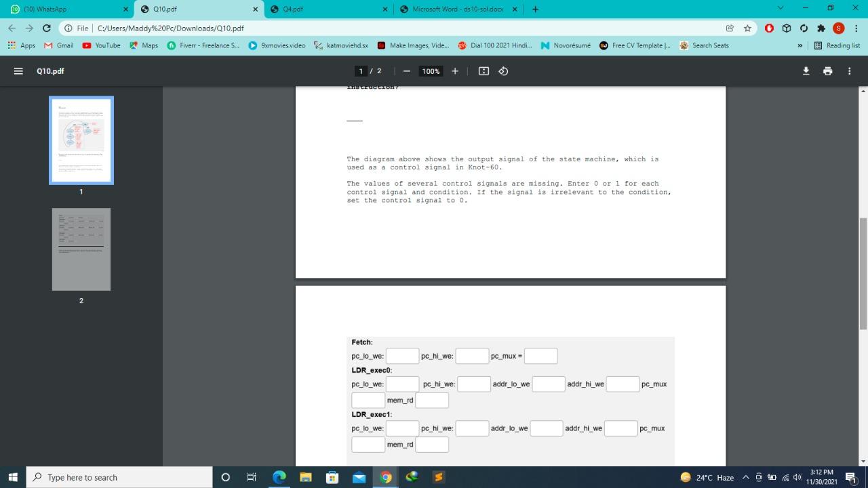Screen dimensions: 868x488
Task: Open the Apps bookmark shortcut
Action: (x=22, y=45)
